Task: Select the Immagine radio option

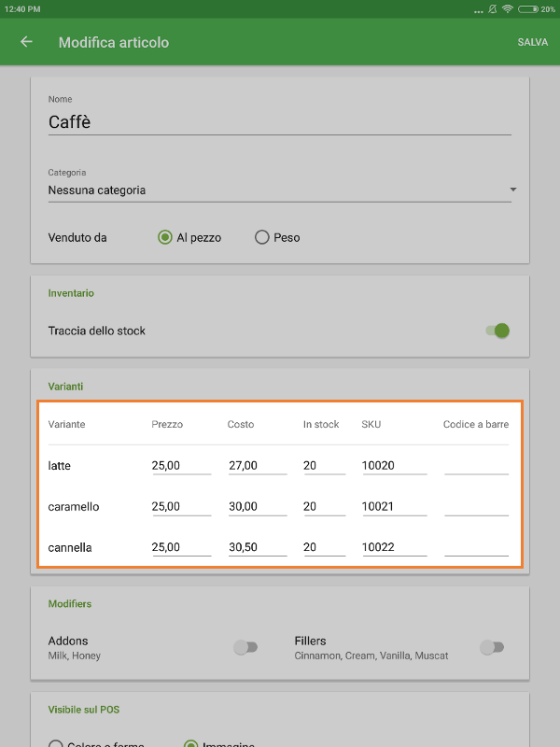Action: [191, 744]
